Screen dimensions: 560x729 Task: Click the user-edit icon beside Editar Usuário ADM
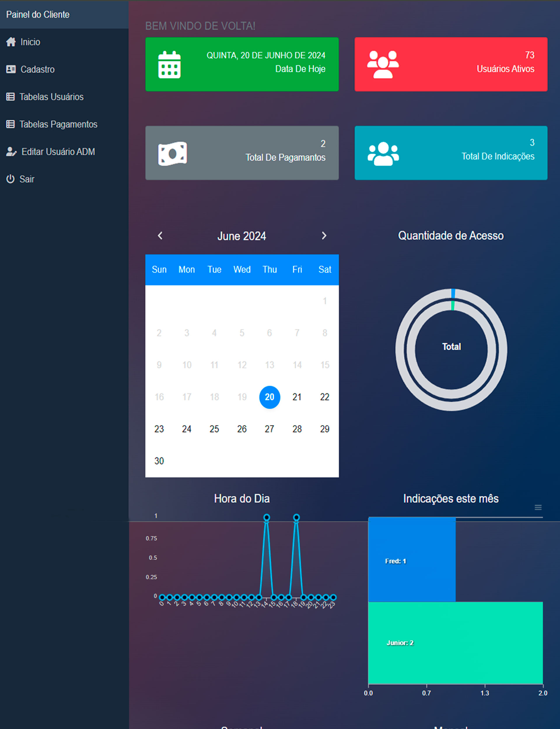pos(11,152)
